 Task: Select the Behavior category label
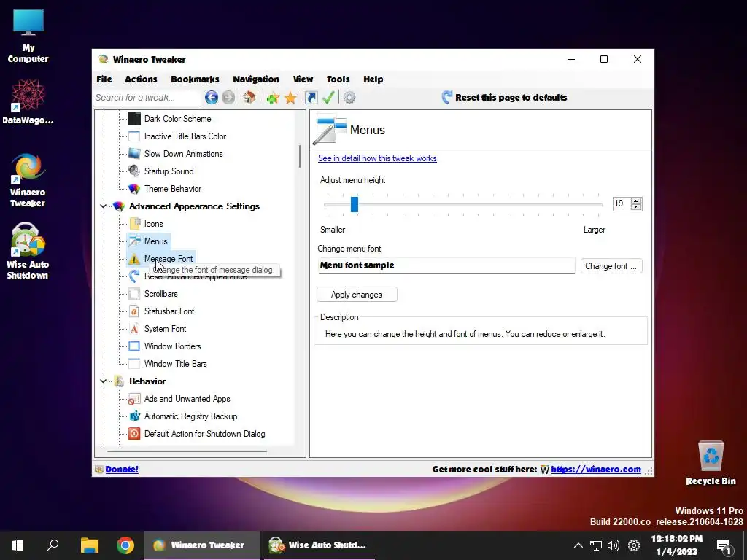point(147,381)
